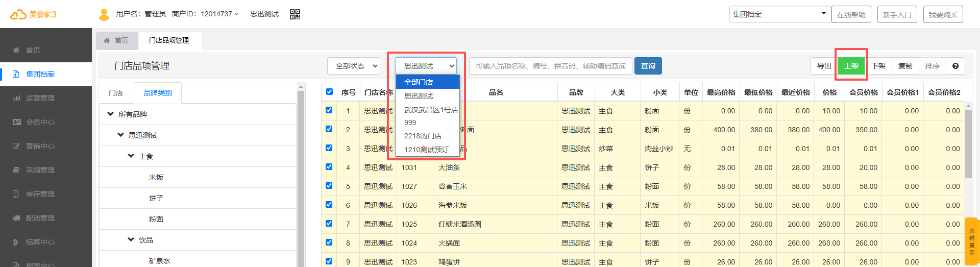Focus the item name search input field

point(550,66)
